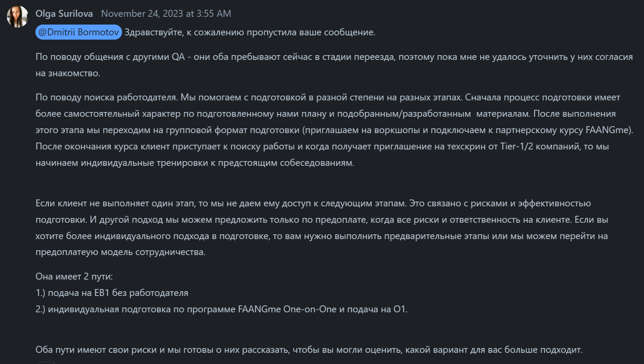The image size is (644, 364).
Task: Click the final line starting 'Оба пути'
Action: coord(309,350)
